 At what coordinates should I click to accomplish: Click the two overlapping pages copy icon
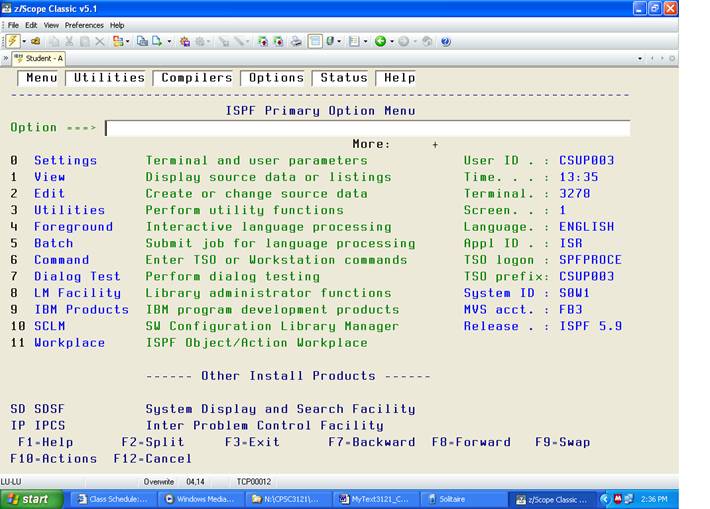pos(142,42)
